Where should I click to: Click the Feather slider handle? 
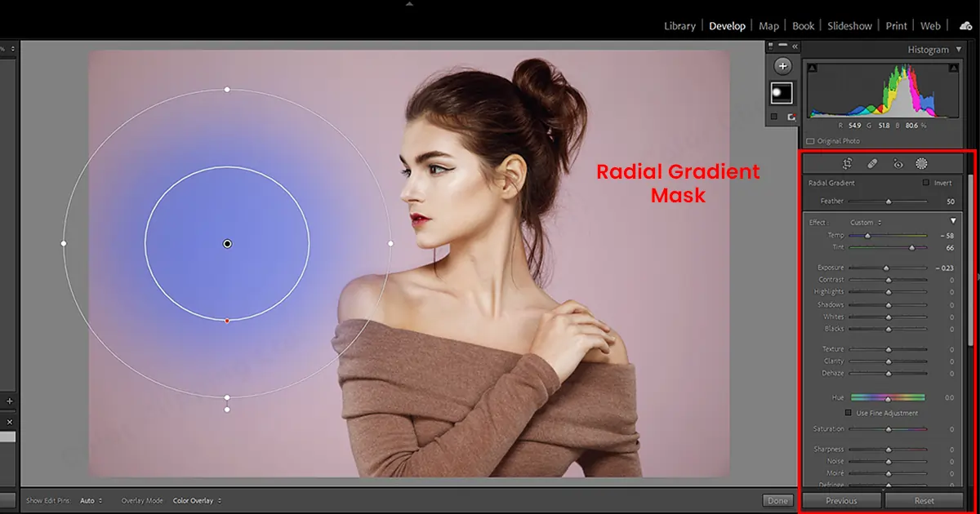point(889,202)
